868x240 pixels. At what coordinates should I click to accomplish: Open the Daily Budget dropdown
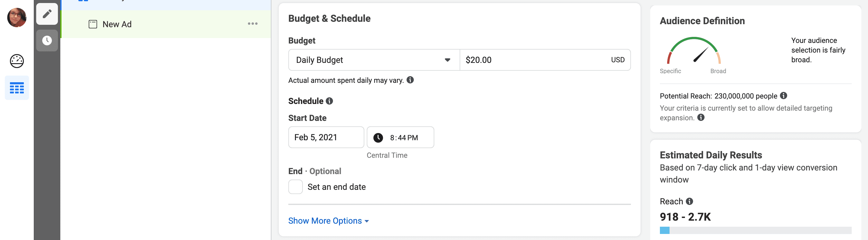click(x=373, y=60)
